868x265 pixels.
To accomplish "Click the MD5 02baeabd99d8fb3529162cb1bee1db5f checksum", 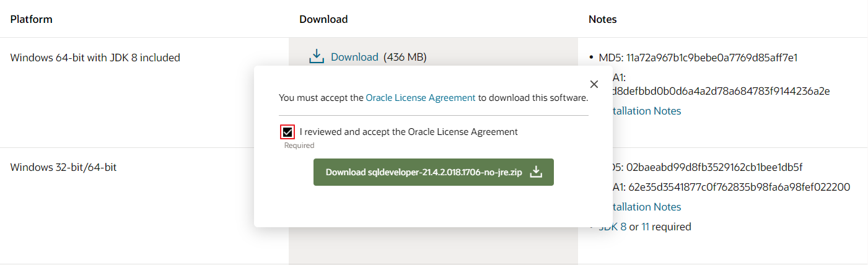I will click(x=708, y=167).
